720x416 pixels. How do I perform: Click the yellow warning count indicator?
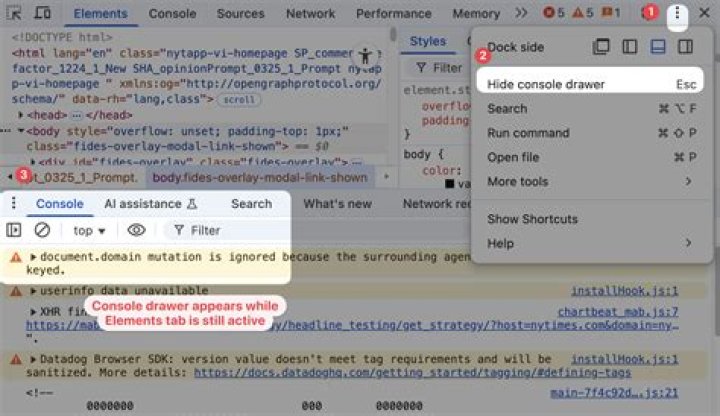(583, 13)
